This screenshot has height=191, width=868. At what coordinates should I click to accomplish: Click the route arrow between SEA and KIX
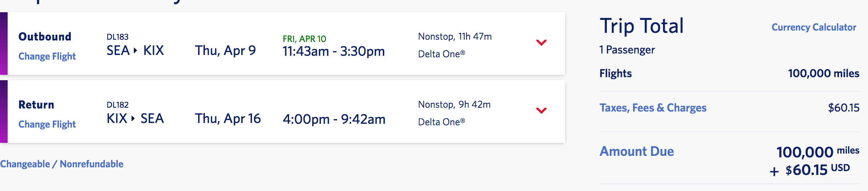135,50
